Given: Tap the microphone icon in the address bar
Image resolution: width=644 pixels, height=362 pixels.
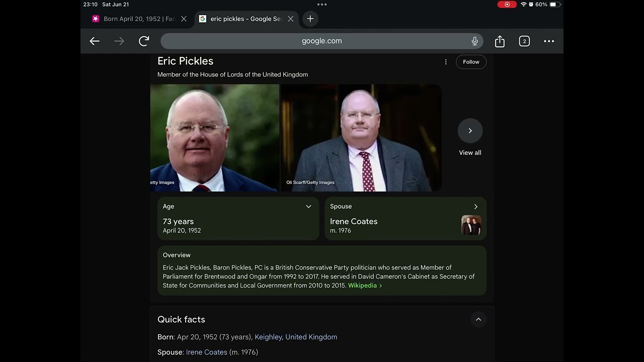Looking at the screenshot, I should click(474, 41).
